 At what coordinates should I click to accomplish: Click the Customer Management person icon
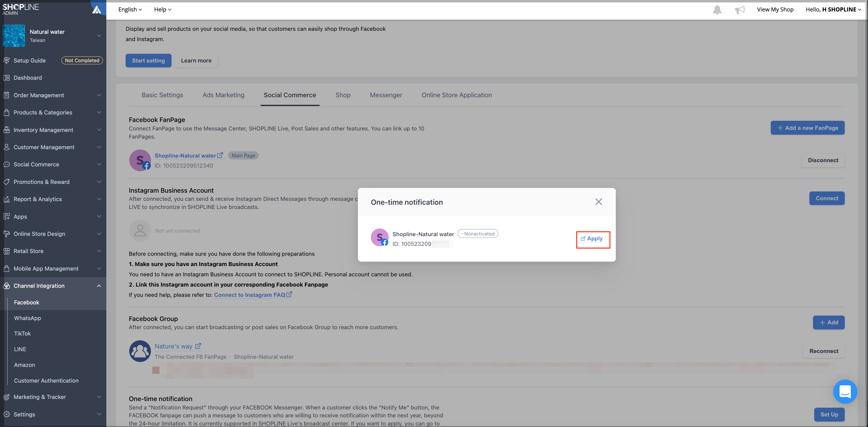click(6, 147)
